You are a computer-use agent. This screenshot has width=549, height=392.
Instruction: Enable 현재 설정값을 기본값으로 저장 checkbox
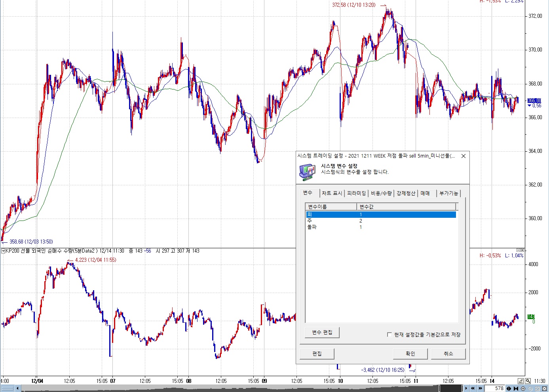[389, 335]
